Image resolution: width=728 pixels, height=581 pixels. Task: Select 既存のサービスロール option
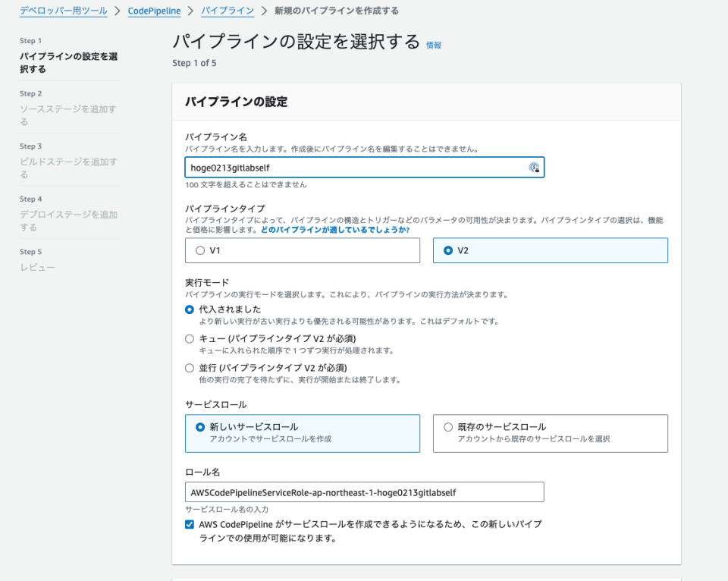click(448, 425)
